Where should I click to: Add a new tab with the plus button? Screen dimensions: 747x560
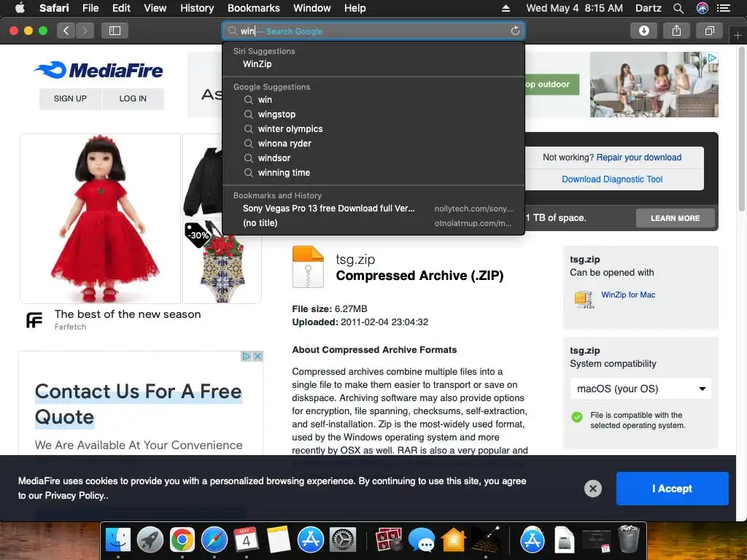738,35
